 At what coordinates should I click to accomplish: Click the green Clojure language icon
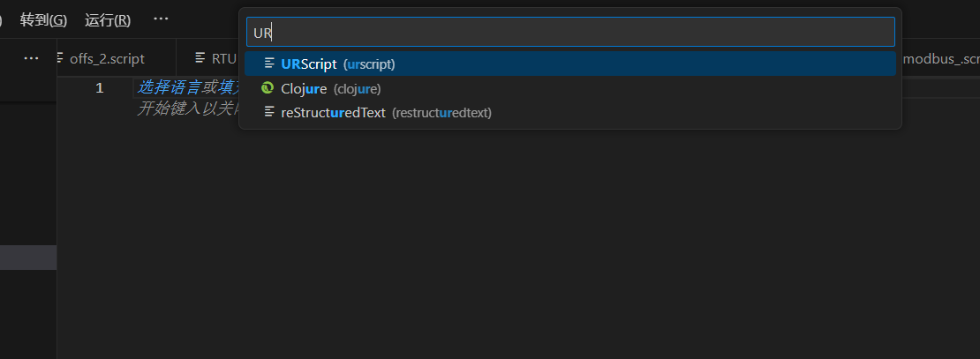(268, 88)
